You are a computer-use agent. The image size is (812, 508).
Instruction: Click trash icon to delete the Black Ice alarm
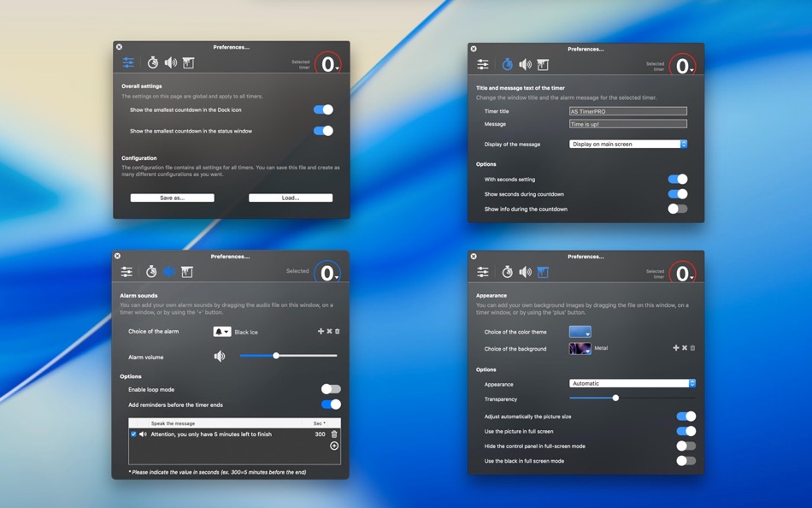tap(337, 331)
